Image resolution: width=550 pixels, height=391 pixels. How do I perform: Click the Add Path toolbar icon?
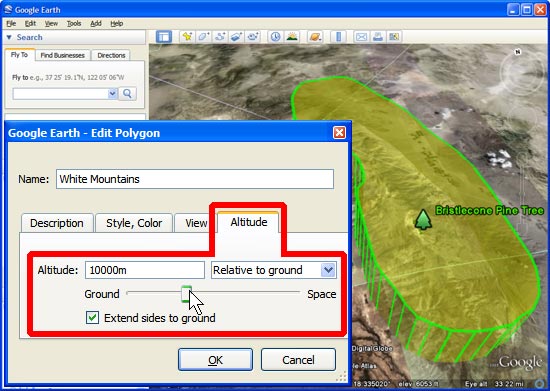click(x=220, y=36)
